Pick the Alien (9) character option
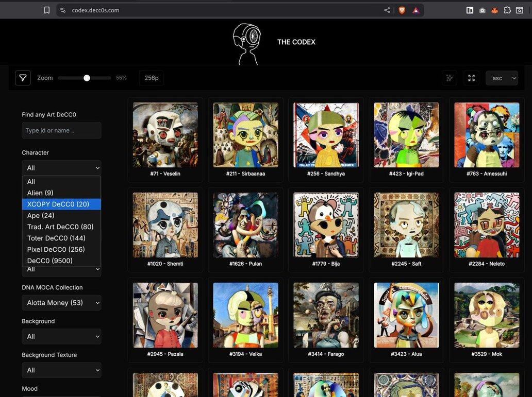532x397 pixels. 40,193
